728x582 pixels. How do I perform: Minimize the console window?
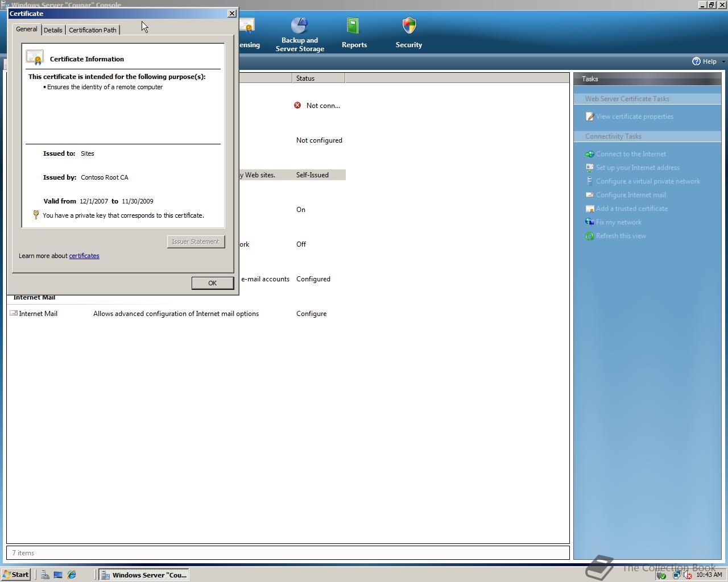pos(702,5)
